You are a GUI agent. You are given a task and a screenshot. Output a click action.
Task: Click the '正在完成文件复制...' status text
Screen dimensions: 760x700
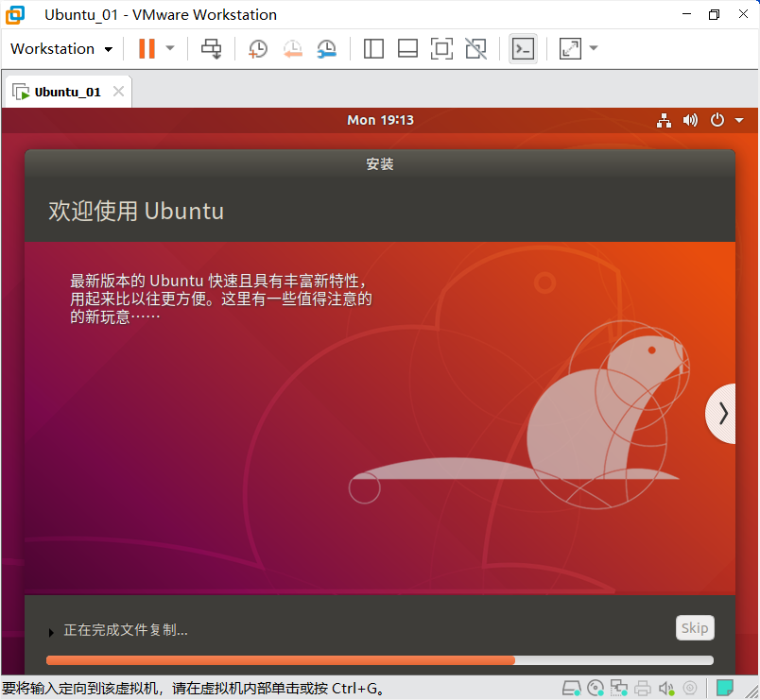[x=126, y=630]
